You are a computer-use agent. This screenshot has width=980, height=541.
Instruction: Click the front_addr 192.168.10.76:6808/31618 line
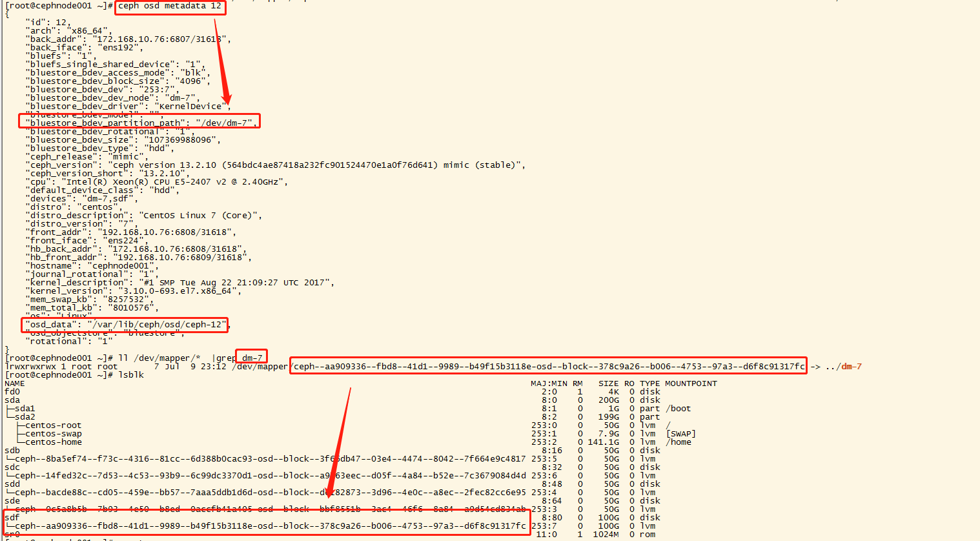click(x=131, y=232)
